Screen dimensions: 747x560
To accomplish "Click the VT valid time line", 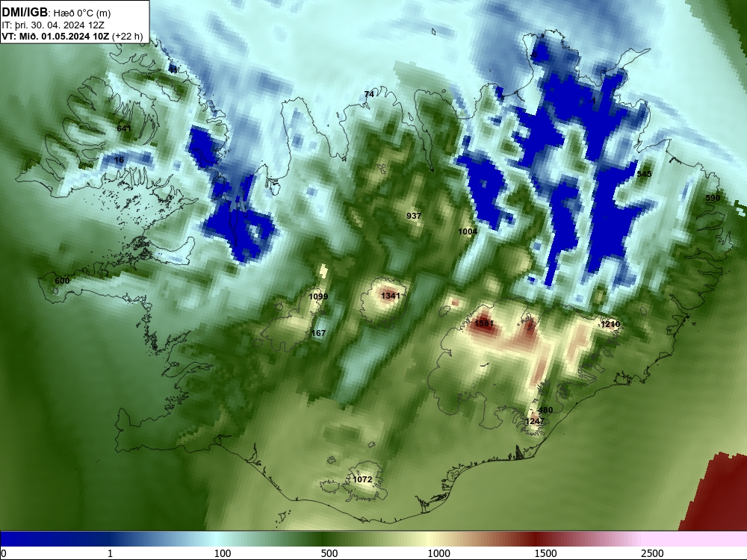I will [x=72, y=36].
